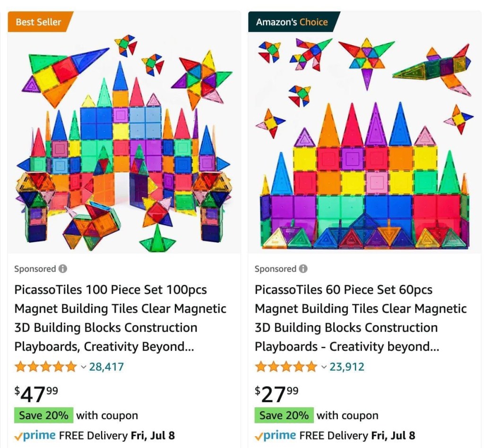484x448 pixels.
Task: Expand rating breakdown arrow for 100 Piece Set
Action: pyautogui.click(x=83, y=367)
